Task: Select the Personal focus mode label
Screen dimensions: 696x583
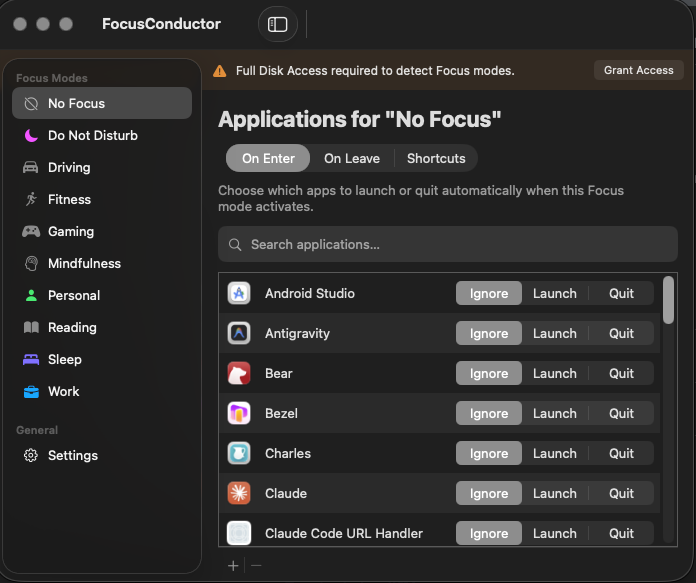Action: tap(74, 295)
